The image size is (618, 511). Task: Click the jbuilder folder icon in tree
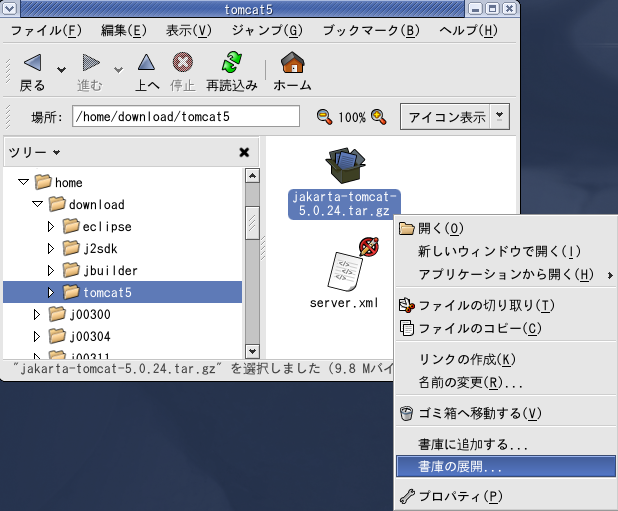point(71,270)
